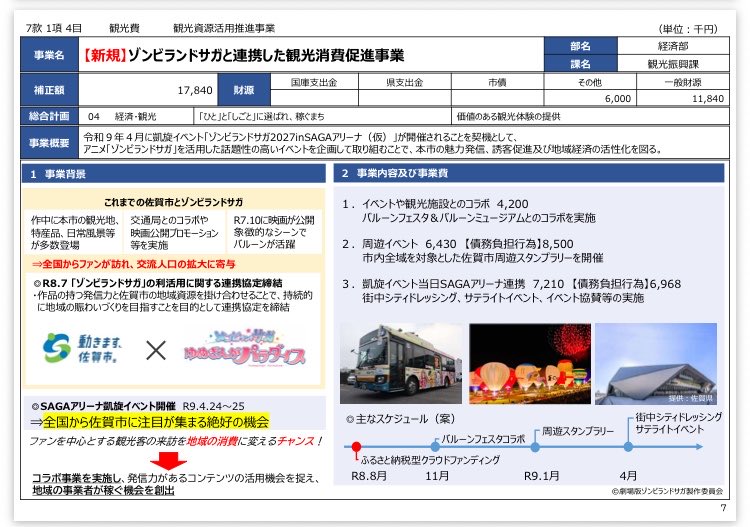Viewport: 750px width, 527px height.
Task: Click the project title ゾンビランドサガと連携した観光消費促進事業
Action: [x=266, y=55]
